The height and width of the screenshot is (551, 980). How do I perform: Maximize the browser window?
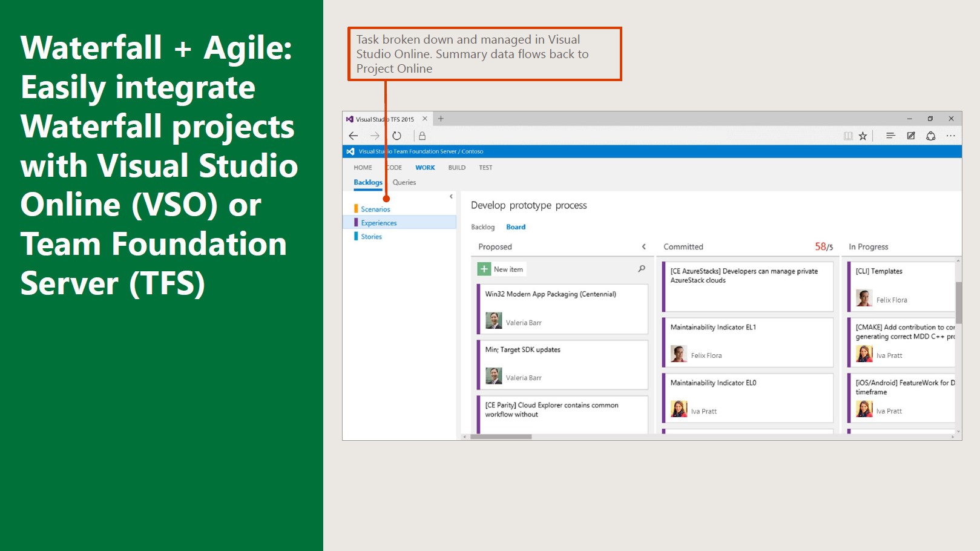(930, 119)
